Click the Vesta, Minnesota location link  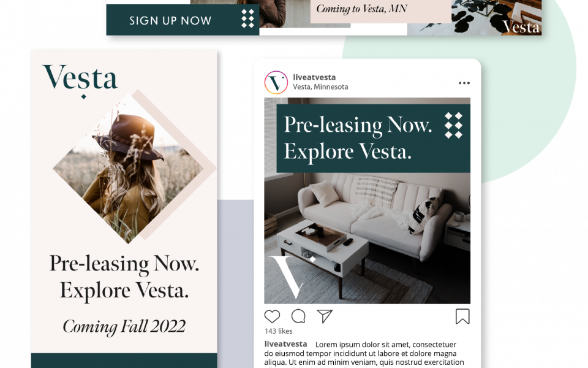pos(320,86)
